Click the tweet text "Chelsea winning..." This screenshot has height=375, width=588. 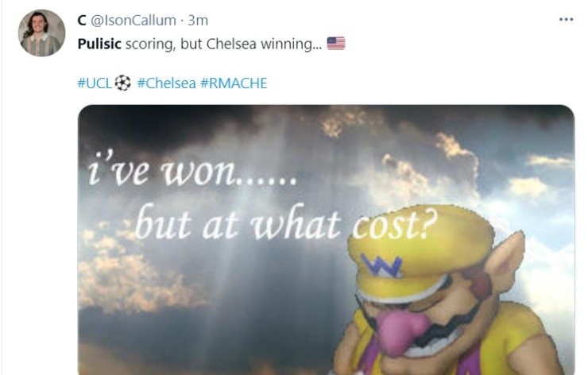pos(264,44)
